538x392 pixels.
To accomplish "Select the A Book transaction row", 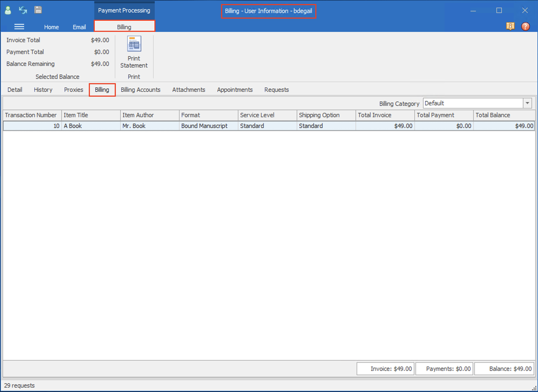I will (90, 126).
